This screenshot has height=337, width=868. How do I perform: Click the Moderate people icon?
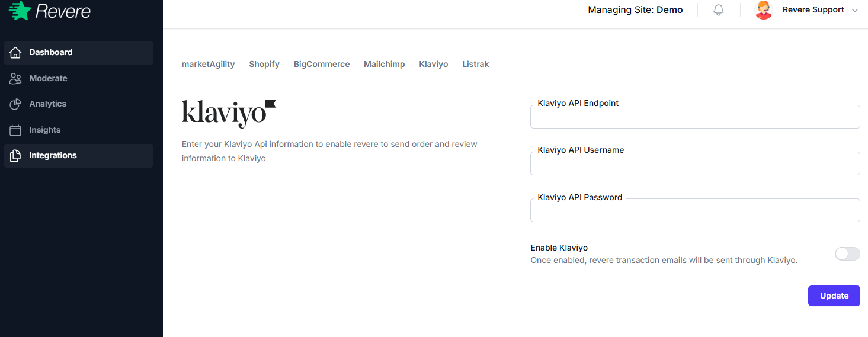[x=16, y=78]
